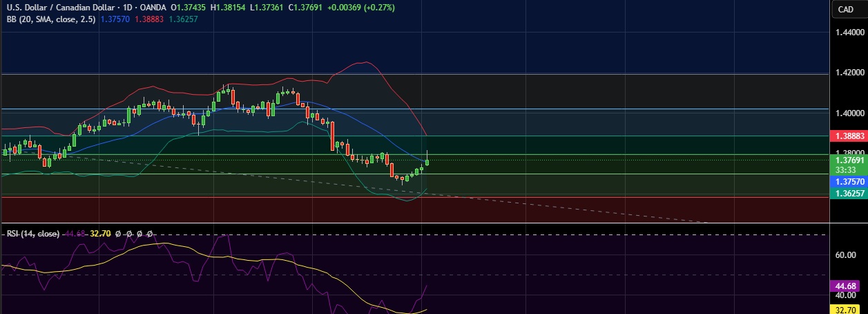
Task: Click red BB upper value 1.38883 in the legend
Action: [x=148, y=19]
